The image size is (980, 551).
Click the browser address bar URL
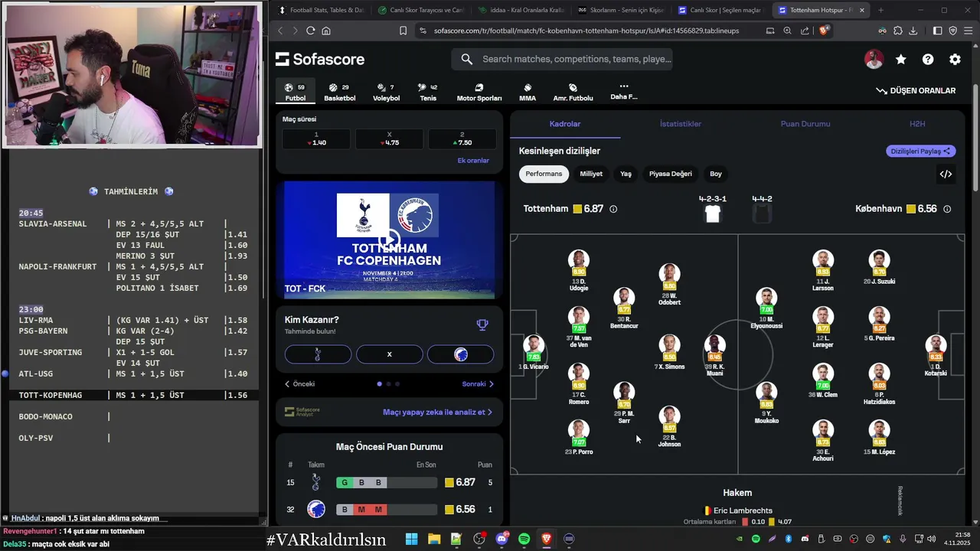(x=586, y=31)
